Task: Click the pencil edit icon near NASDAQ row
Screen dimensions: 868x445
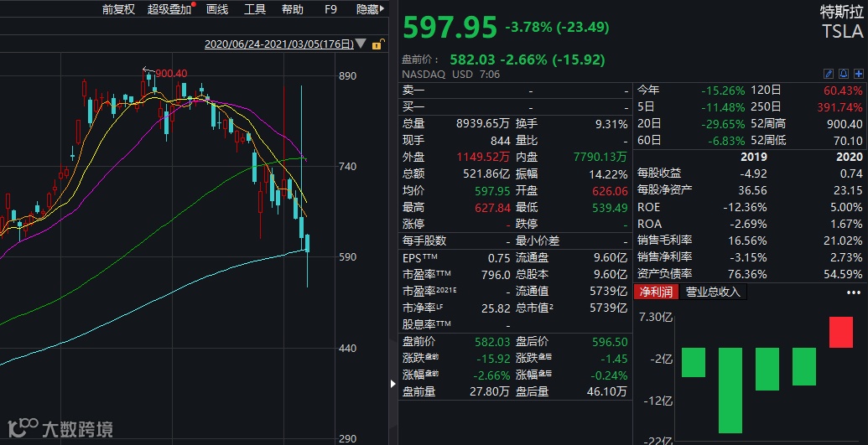Action: [829, 74]
